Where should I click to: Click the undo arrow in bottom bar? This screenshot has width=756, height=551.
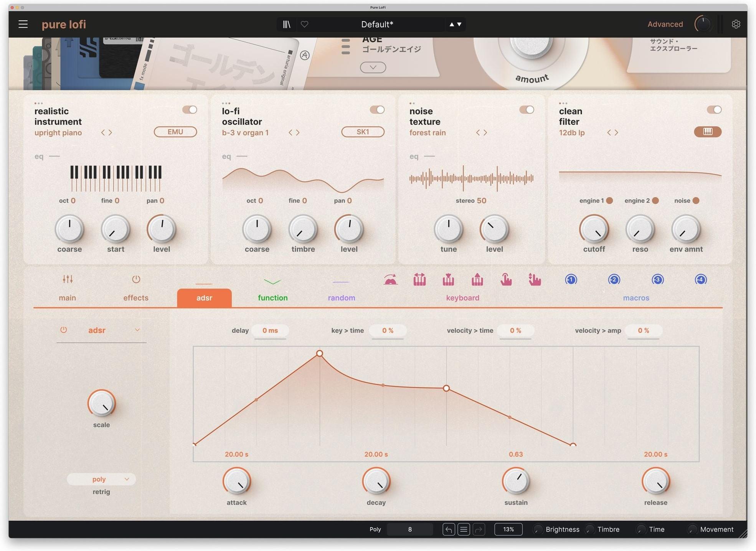448,529
